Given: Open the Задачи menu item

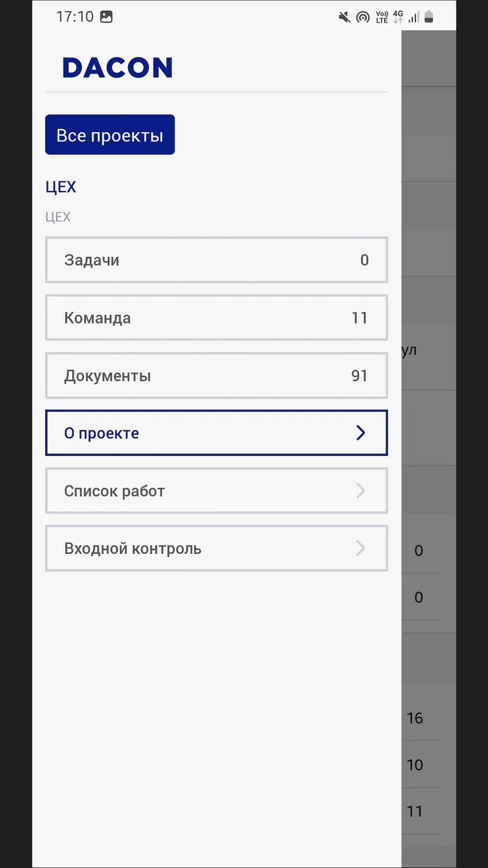Looking at the screenshot, I should click(216, 260).
